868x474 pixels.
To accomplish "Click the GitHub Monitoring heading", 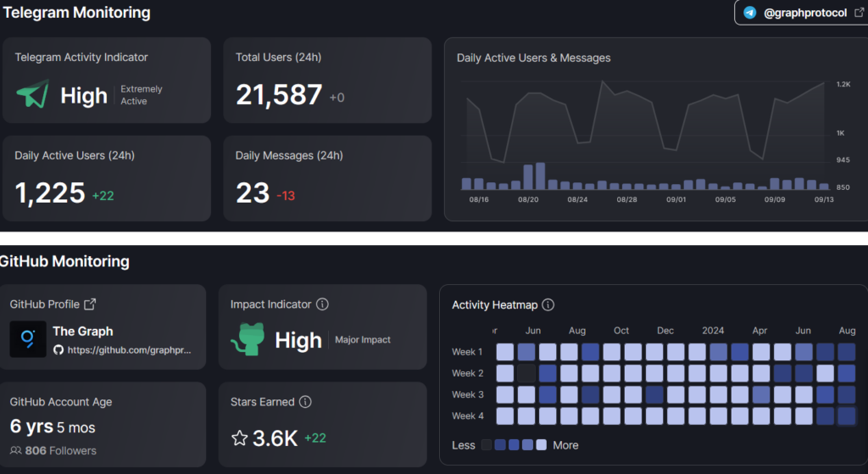I will click(x=64, y=261).
